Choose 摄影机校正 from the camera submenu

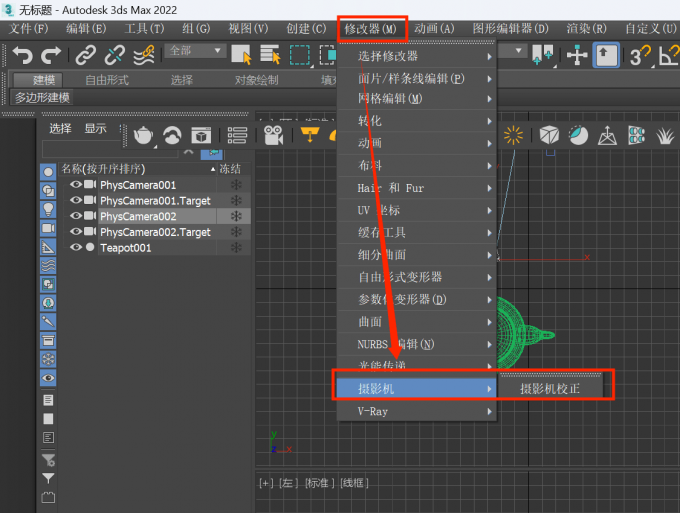[550, 389]
